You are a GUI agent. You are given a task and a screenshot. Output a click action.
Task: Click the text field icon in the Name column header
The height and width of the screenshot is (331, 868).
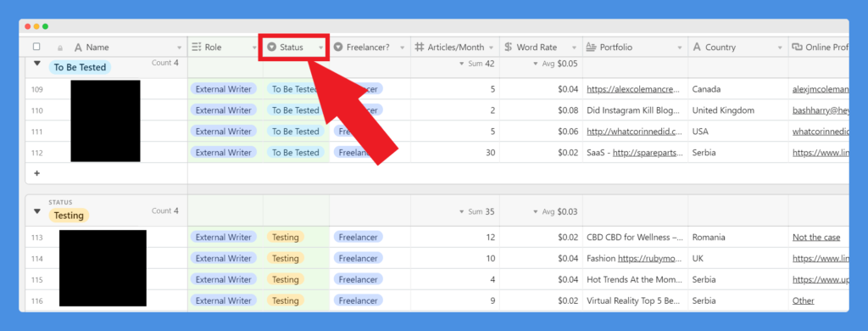78,48
